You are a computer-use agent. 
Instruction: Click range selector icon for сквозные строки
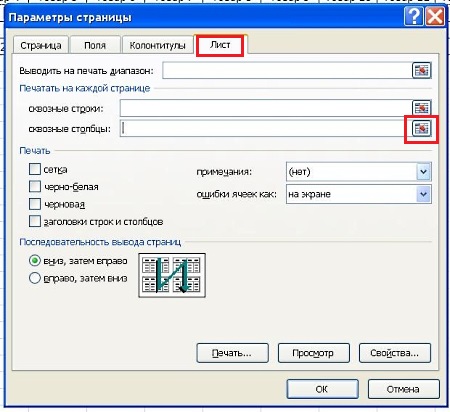421,107
